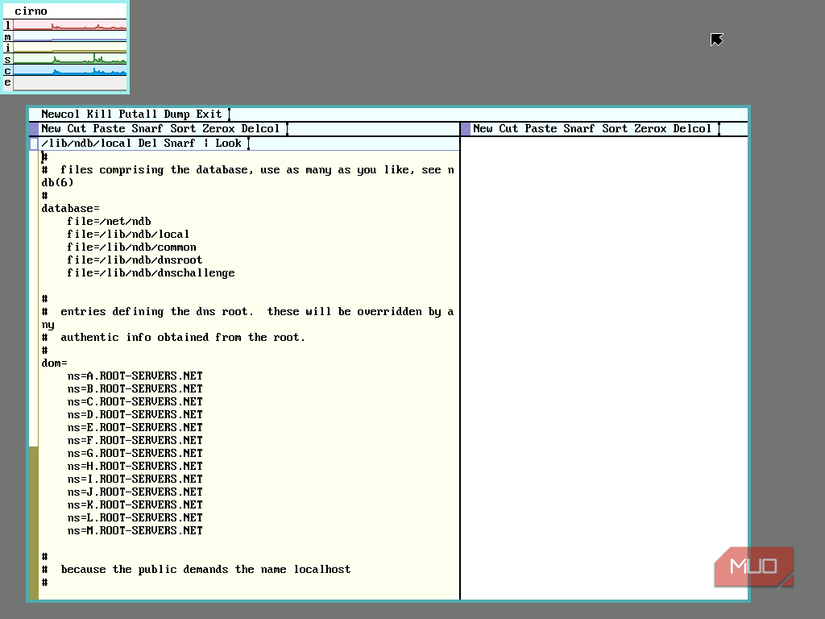This screenshot has height=619, width=825.
Task: Click the entry ns=C.ROOT-SERVERS.NET
Action: pyautogui.click(x=135, y=402)
